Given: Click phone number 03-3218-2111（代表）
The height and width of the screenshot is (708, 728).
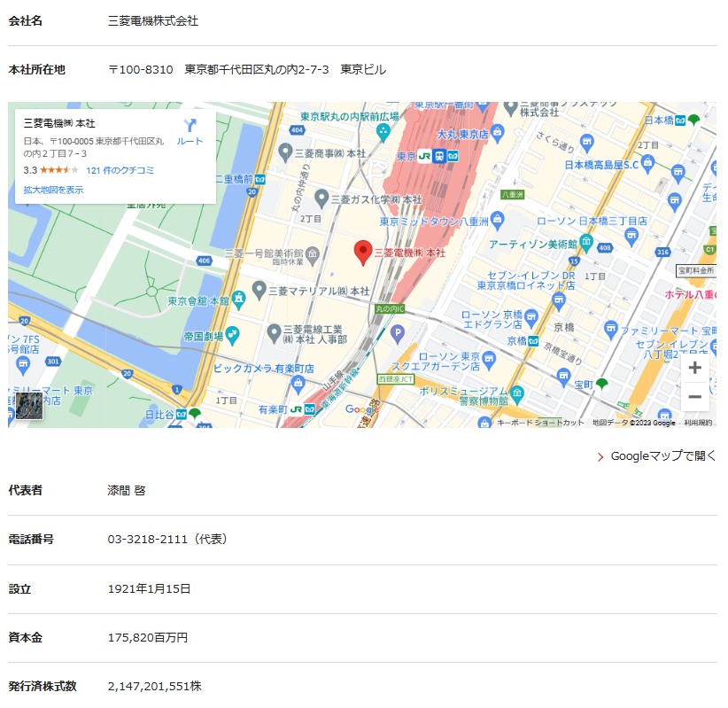Looking at the screenshot, I should click(167, 540).
